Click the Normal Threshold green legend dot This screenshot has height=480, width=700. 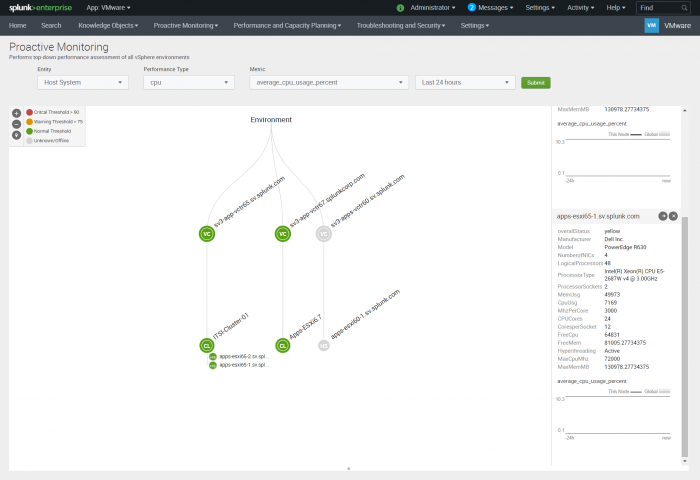(29, 131)
